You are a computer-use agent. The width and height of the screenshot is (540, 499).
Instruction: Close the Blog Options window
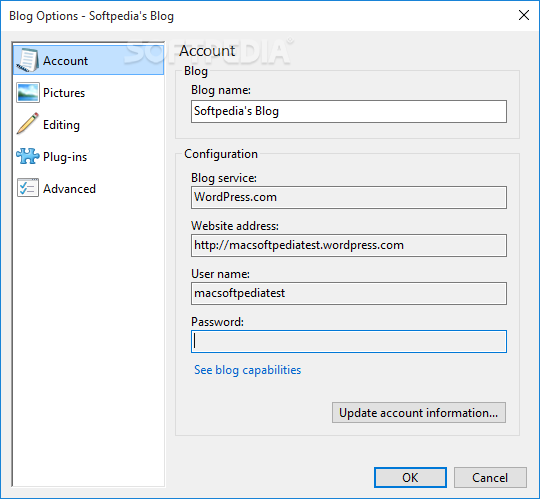pyautogui.click(x=524, y=15)
